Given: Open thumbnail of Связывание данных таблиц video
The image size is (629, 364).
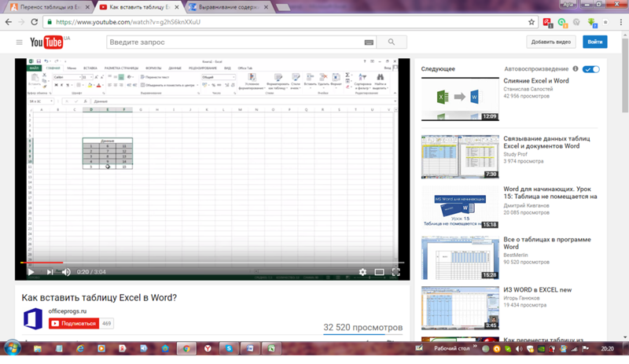Looking at the screenshot, I should (x=460, y=156).
